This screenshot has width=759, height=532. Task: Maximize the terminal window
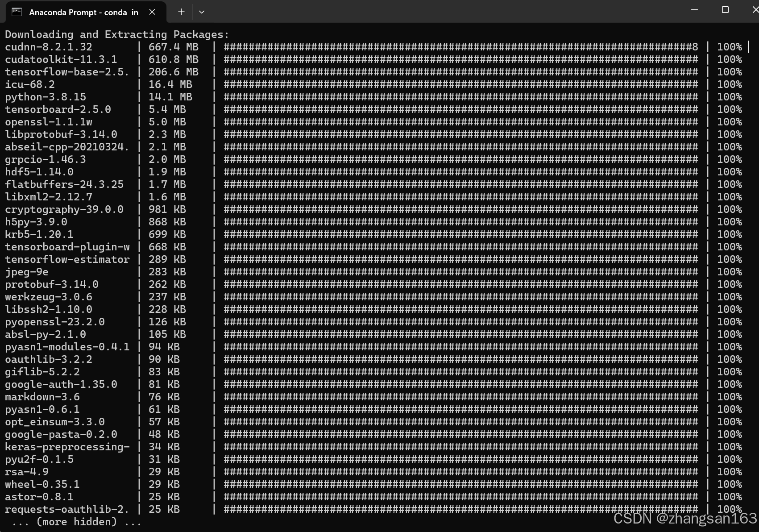pyautogui.click(x=725, y=9)
